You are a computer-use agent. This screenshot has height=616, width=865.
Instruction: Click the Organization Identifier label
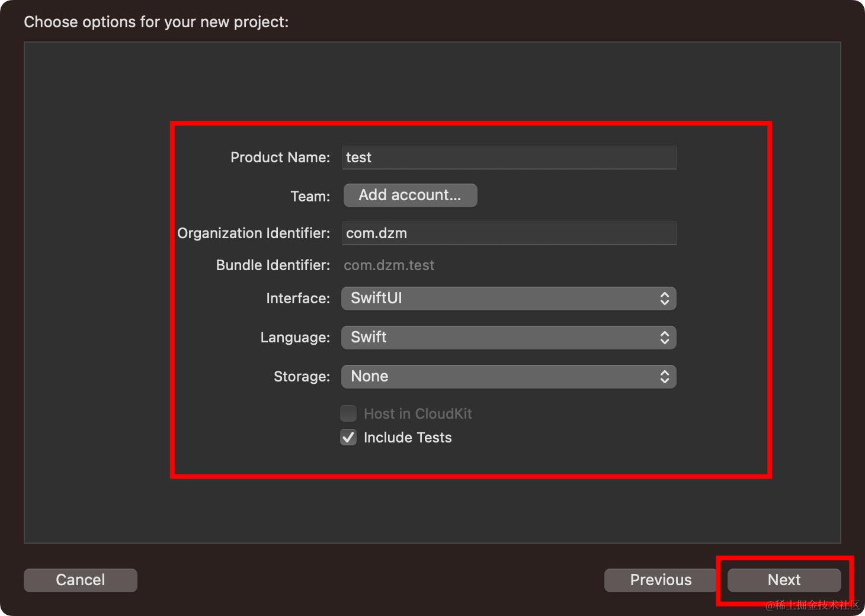point(254,233)
